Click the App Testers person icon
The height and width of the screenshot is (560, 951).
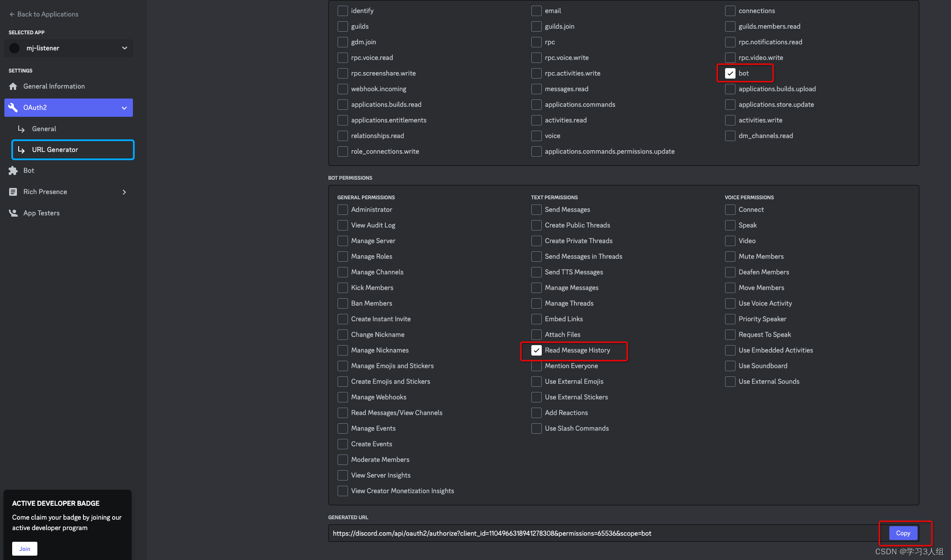pos(13,213)
